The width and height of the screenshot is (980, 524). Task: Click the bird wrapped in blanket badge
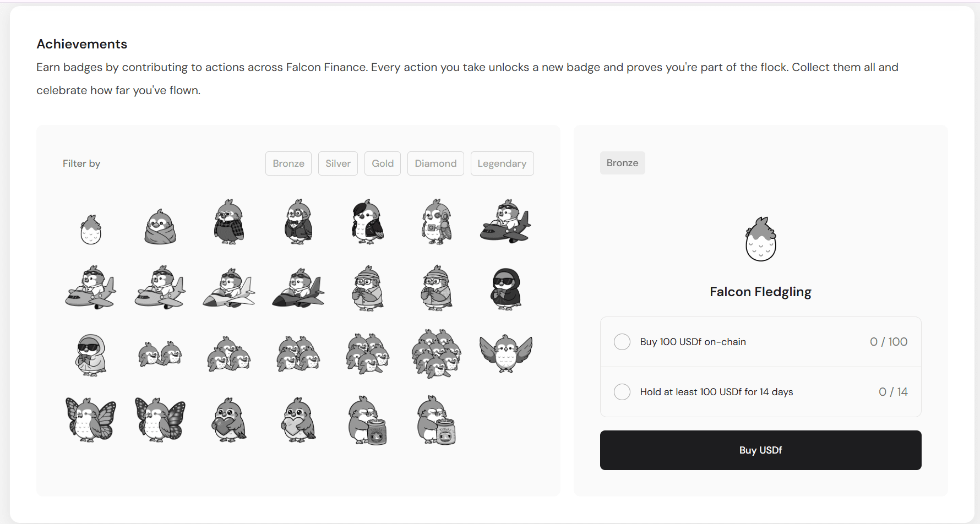[160, 226]
